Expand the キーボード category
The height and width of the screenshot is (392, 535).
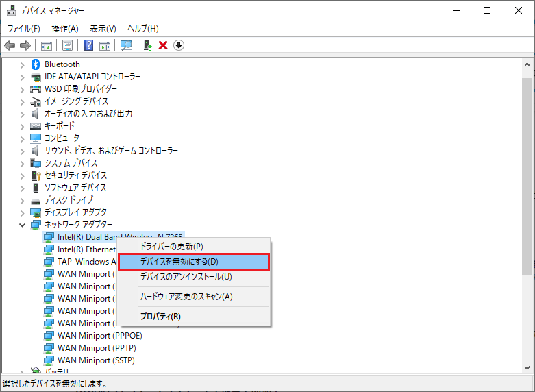pos(22,126)
